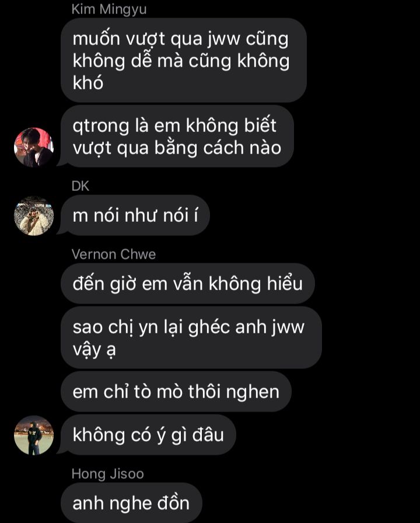View Vernon Chwe's avatar photo

pos(34,435)
